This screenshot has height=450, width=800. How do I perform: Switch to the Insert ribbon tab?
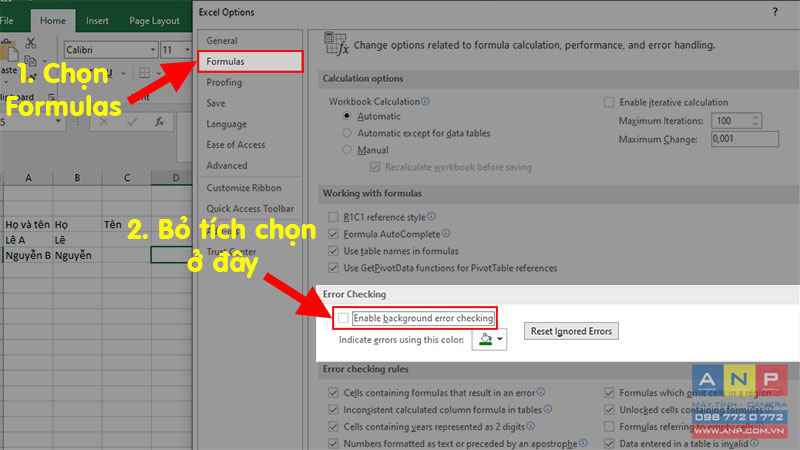click(97, 20)
